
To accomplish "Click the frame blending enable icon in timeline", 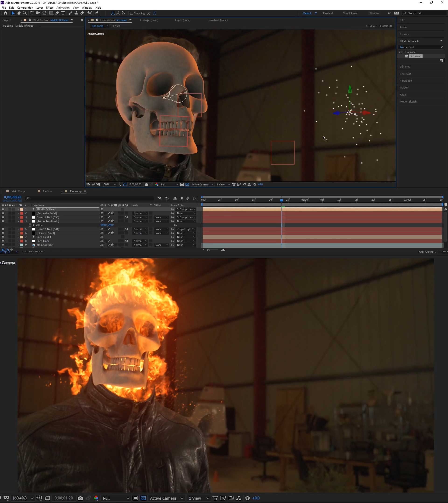I will click(x=181, y=198).
